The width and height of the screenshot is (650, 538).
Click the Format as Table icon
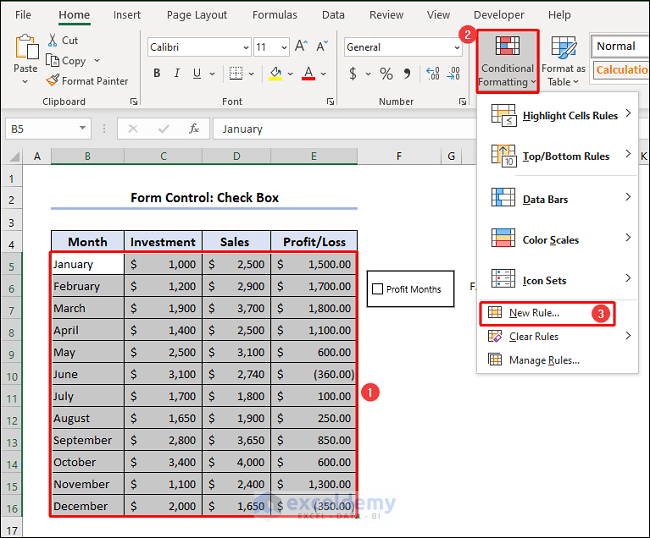[x=564, y=48]
